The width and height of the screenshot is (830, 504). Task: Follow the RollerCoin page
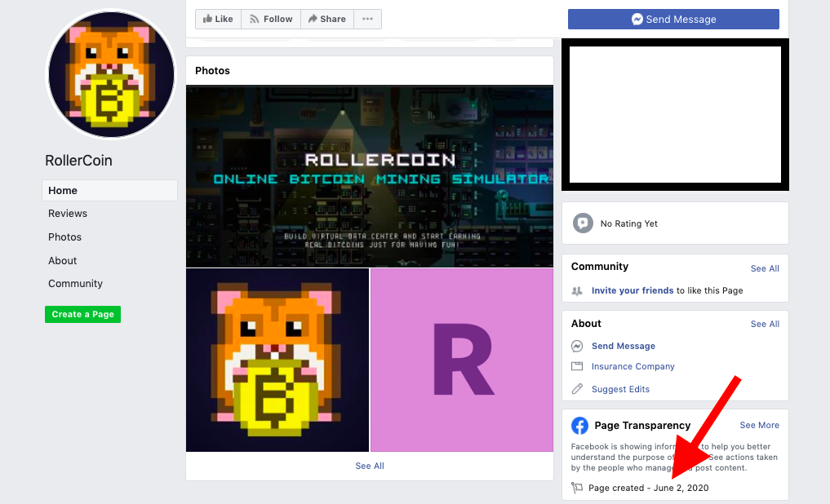[x=271, y=19]
